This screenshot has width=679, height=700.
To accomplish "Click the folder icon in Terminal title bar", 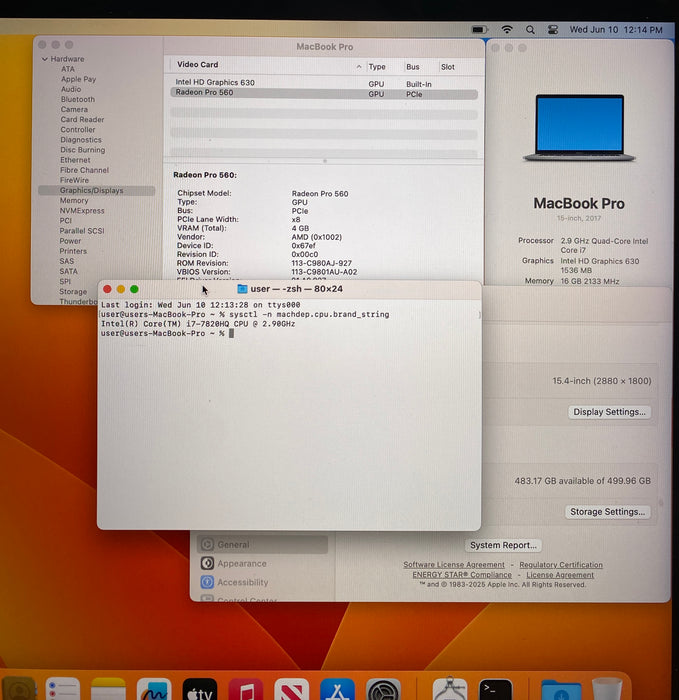I will tap(242, 289).
